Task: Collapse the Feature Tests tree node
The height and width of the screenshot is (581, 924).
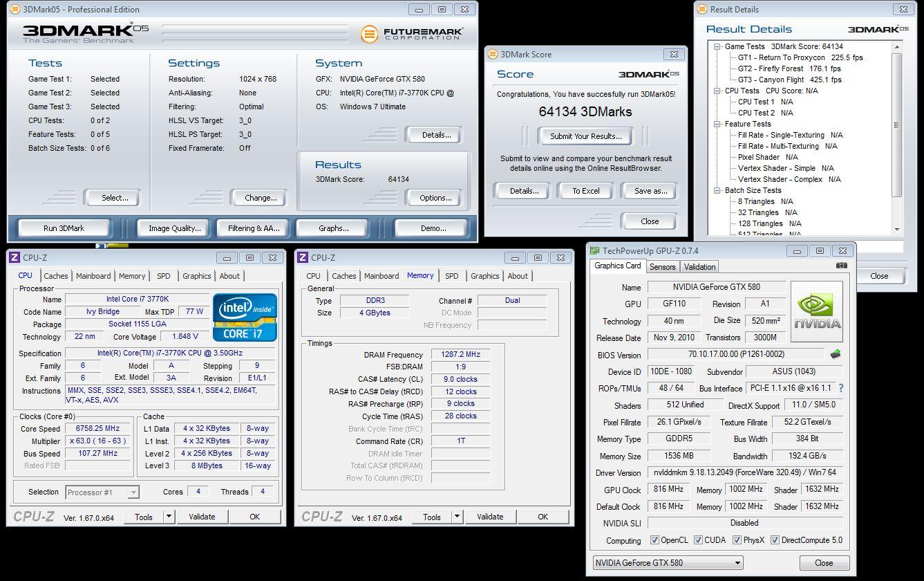Action: pyautogui.click(x=717, y=124)
